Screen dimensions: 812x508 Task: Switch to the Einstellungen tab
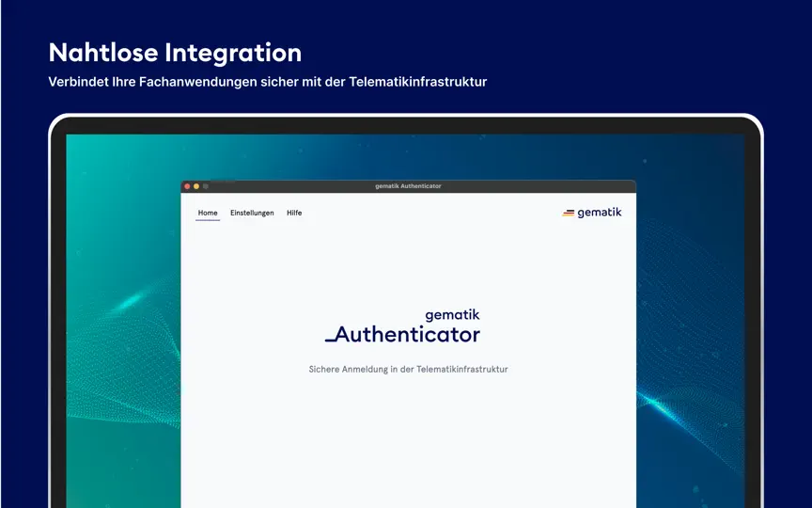pyautogui.click(x=252, y=213)
